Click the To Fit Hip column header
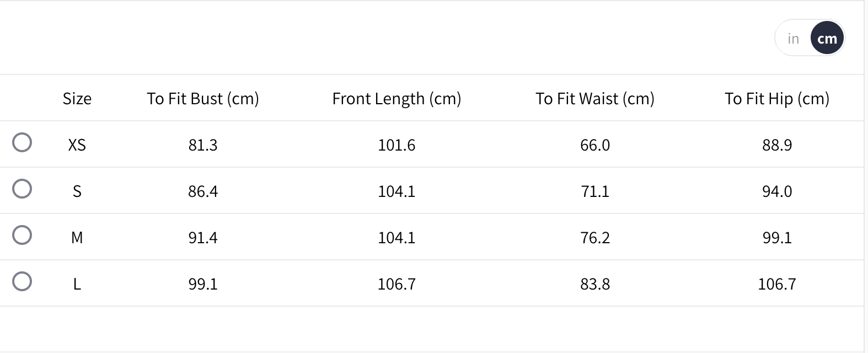The image size is (868, 353). 777,99
